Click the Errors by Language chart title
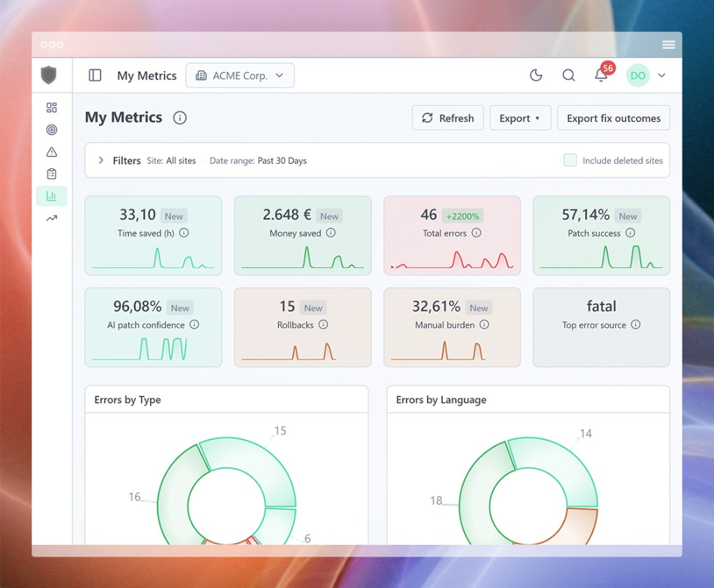This screenshot has height=588, width=714. point(441,400)
